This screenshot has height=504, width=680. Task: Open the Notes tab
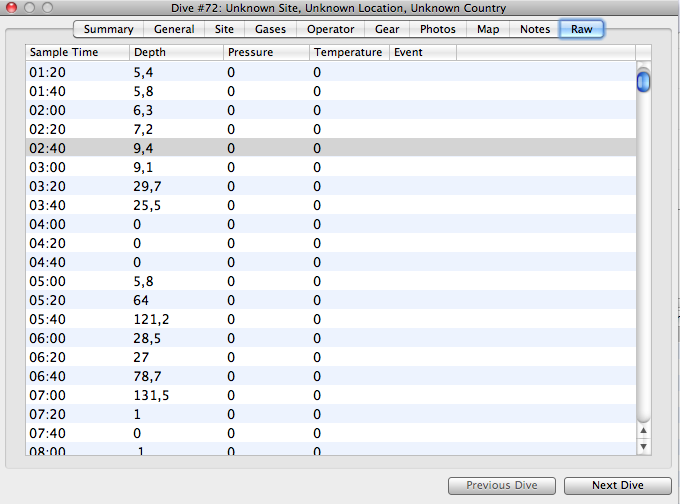(x=535, y=29)
